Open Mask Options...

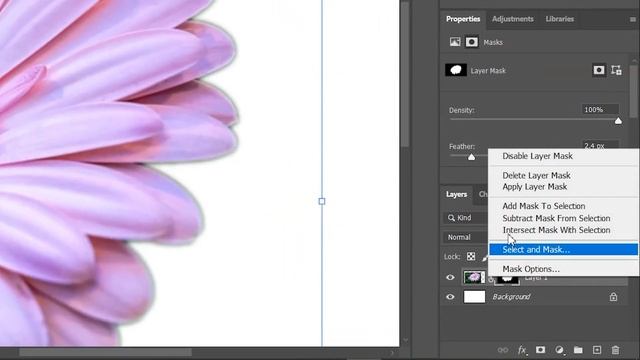tap(531, 269)
